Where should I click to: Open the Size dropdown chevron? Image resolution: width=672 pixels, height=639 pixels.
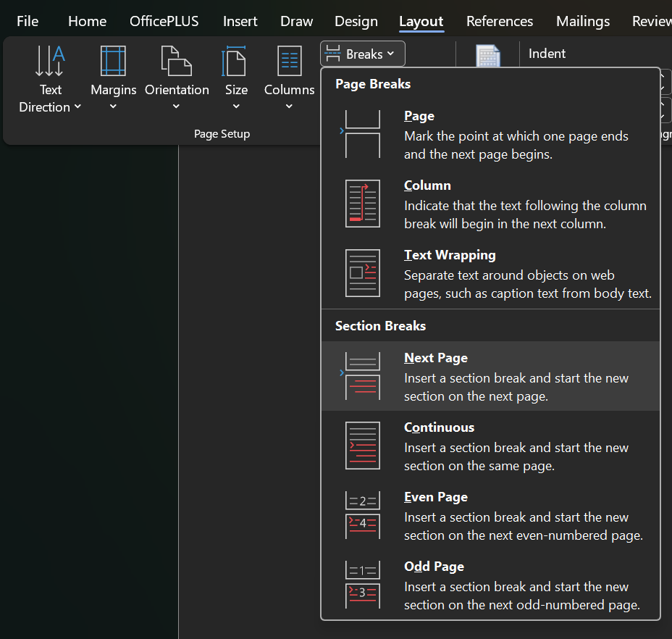[236, 107]
